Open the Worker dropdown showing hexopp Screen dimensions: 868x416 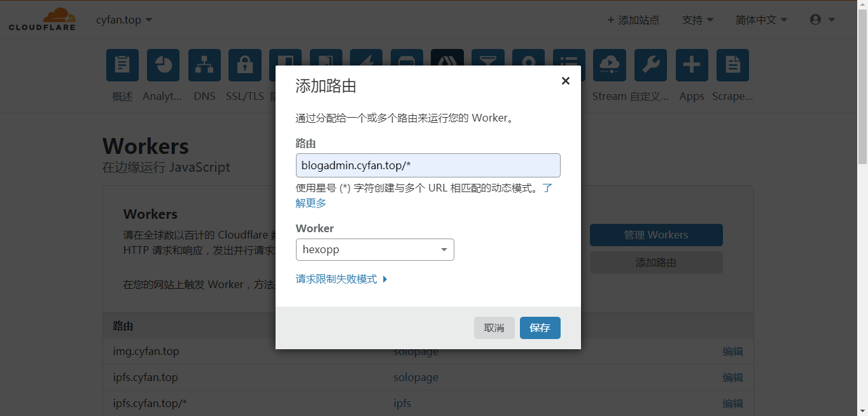(375, 249)
